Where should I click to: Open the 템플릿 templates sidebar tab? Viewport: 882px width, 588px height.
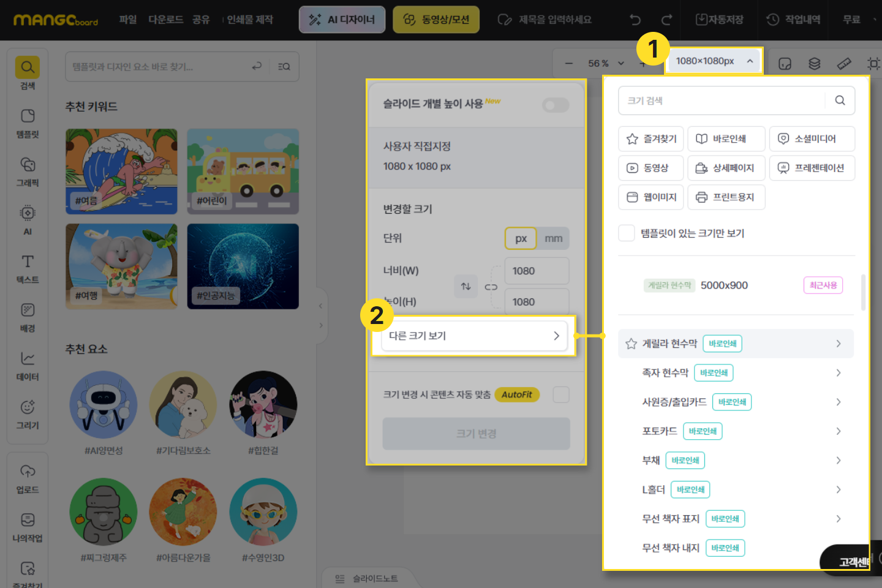(28, 123)
